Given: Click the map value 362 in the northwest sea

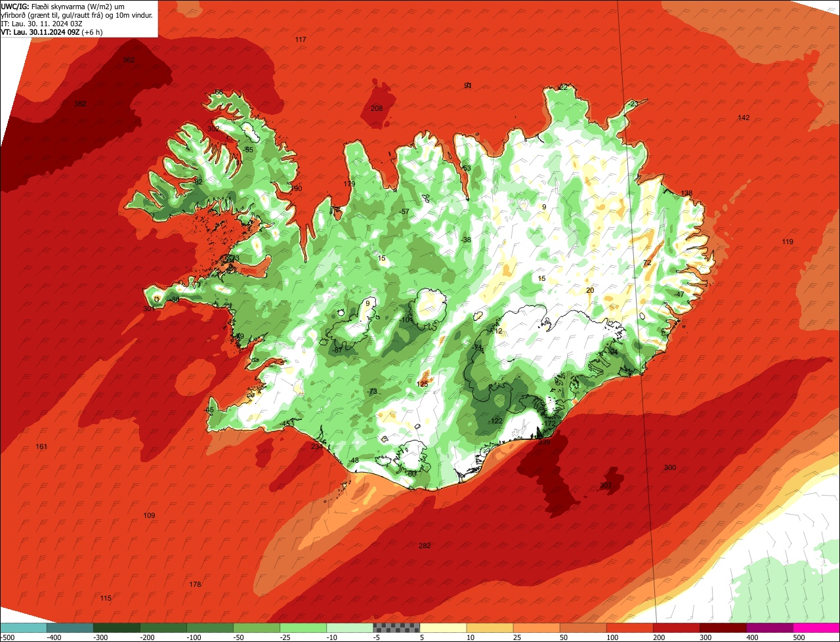Looking at the screenshot, I should point(129,60).
